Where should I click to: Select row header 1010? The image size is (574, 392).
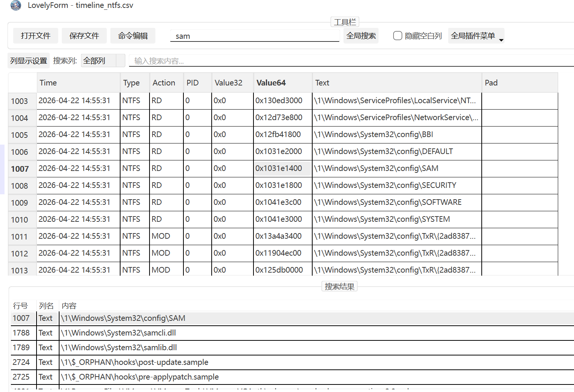coord(22,220)
